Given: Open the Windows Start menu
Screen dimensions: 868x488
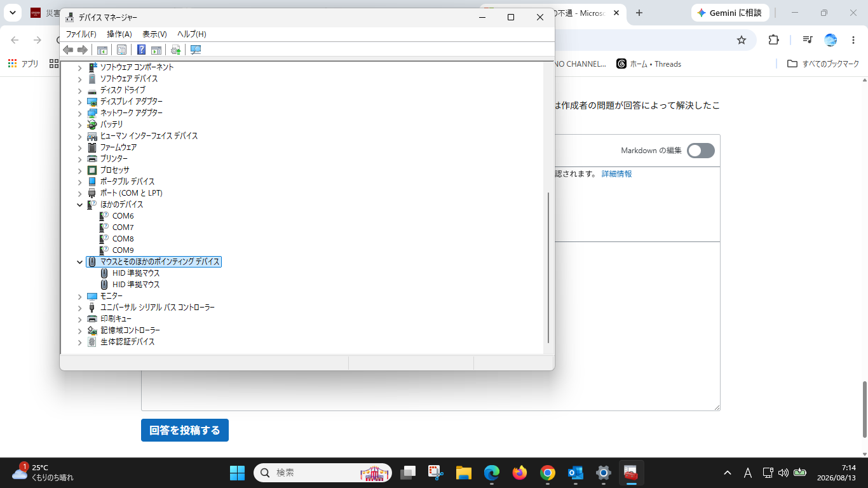Looking at the screenshot, I should click(x=237, y=473).
